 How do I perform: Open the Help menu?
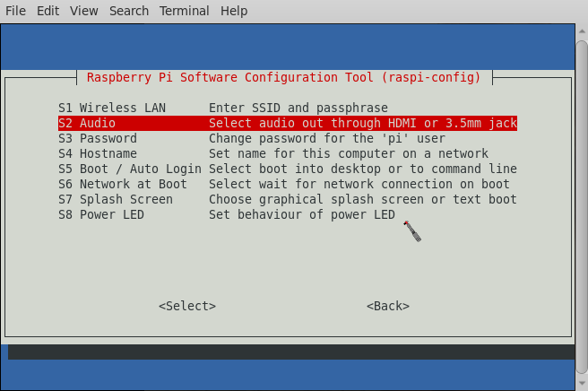pyautogui.click(x=234, y=11)
